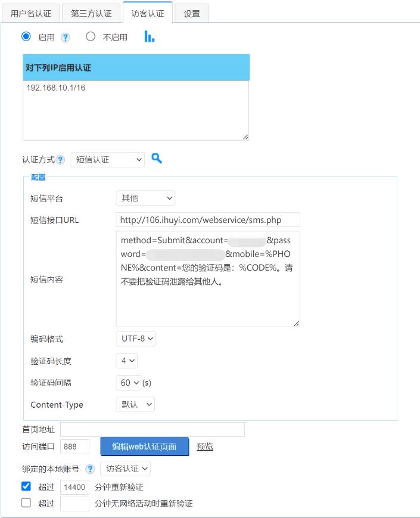Click the 短信平台 label
Viewport: 420px width, 518px height.
(x=46, y=198)
